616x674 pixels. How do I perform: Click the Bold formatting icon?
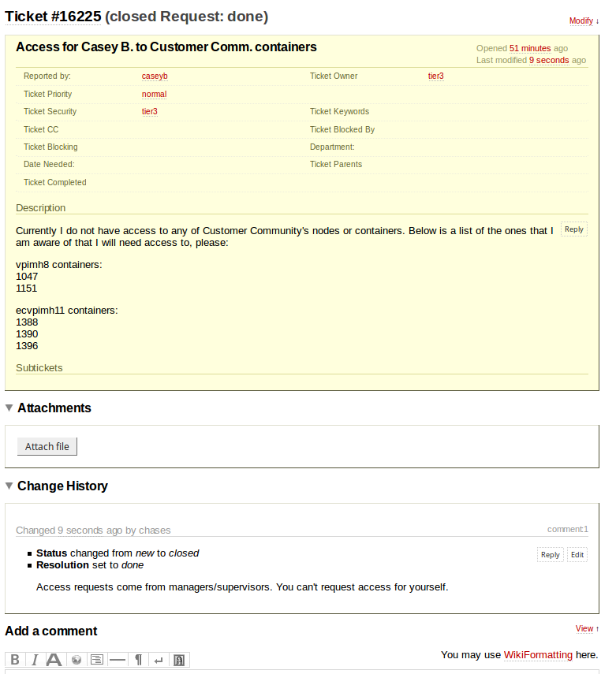coord(15,660)
